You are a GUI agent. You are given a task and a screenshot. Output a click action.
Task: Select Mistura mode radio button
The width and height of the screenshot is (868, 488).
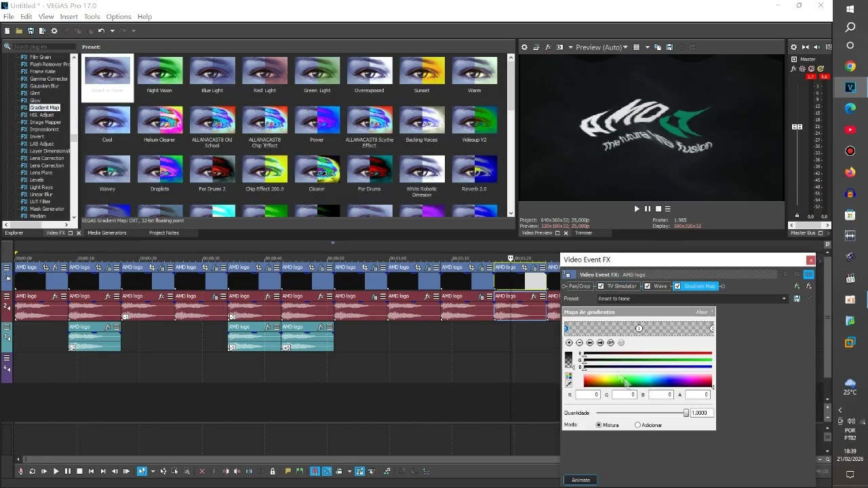coord(599,425)
